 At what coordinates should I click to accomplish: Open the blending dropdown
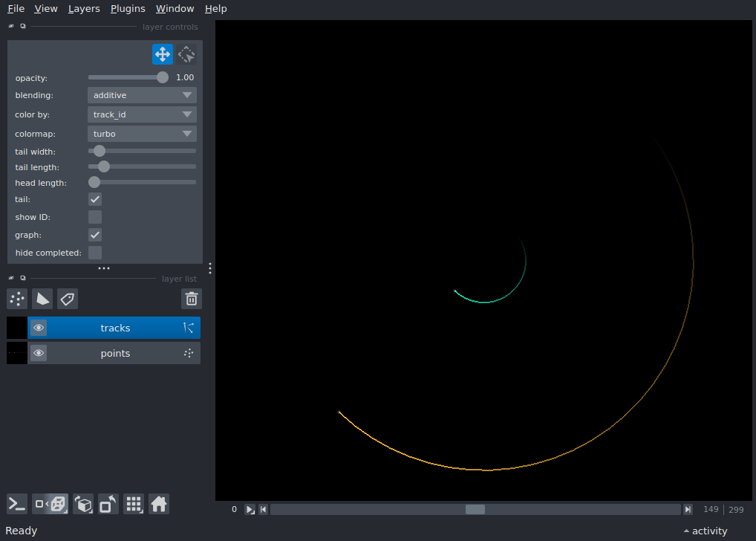141,95
